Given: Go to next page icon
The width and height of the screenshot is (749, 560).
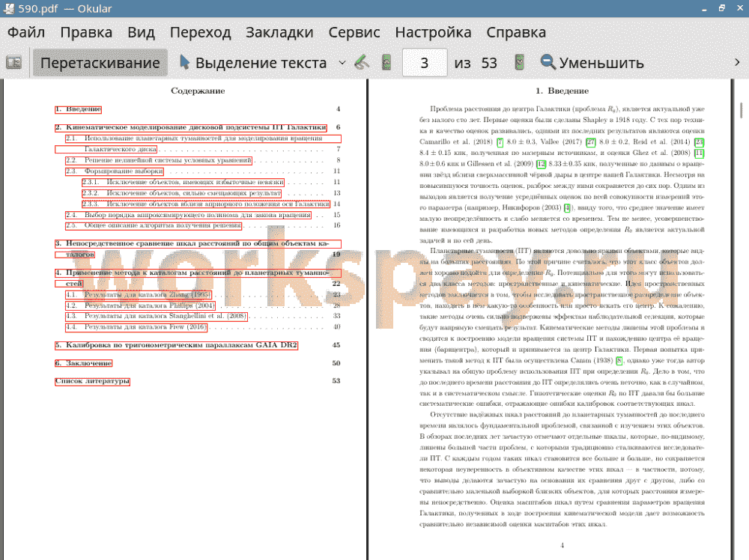Looking at the screenshot, I should coord(520,63).
